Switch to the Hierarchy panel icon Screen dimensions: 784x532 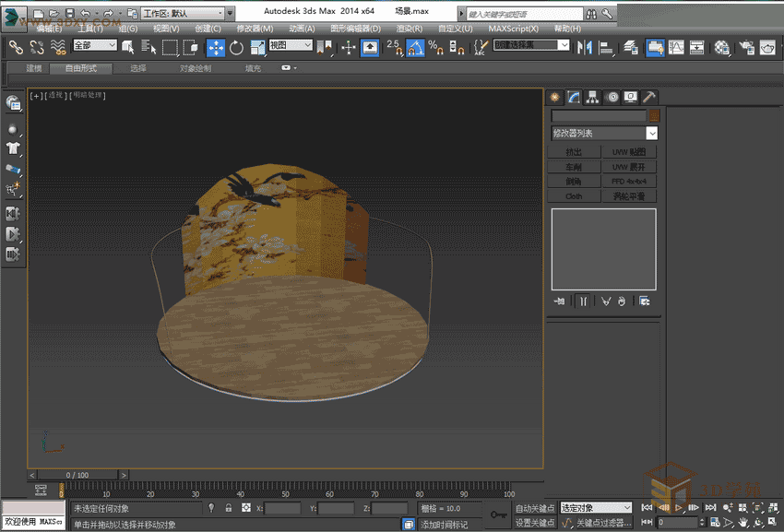coord(592,97)
